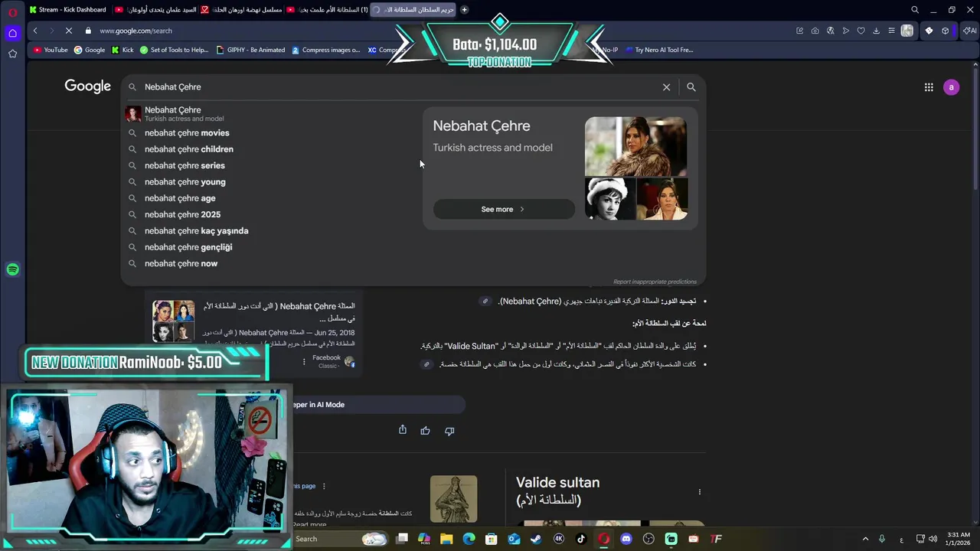Open the Easy Setup sliders icon
Screen dimensions: 980x551
[891, 31]
